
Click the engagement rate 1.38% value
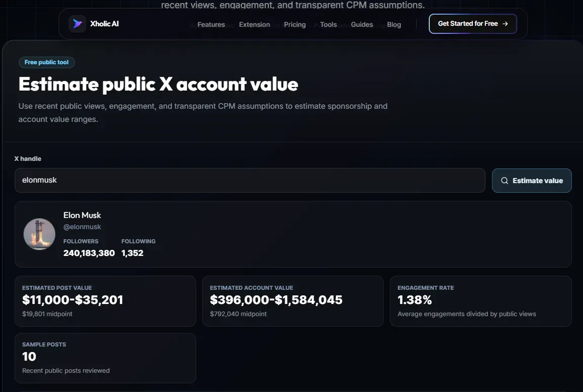415,300
